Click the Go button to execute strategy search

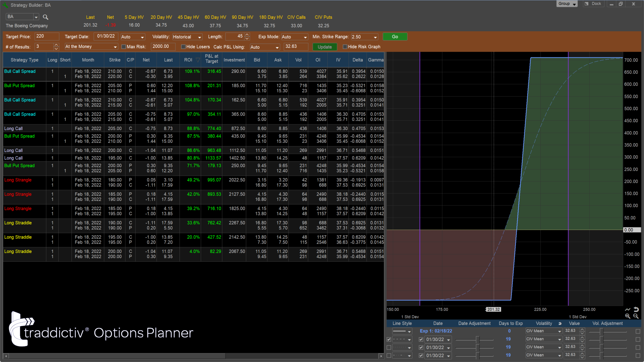tap(394, 36)
